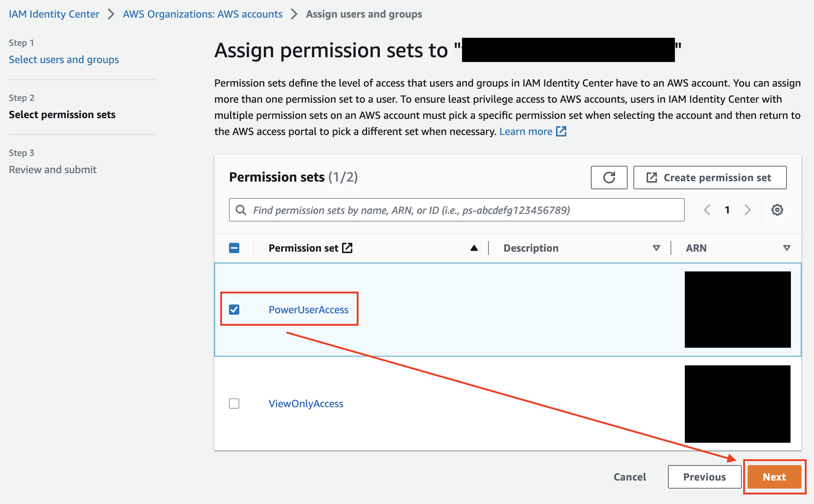This screenshot has width=814, height=504.
Task: Go back to Select users and groups step
Action: coord(64,59)
